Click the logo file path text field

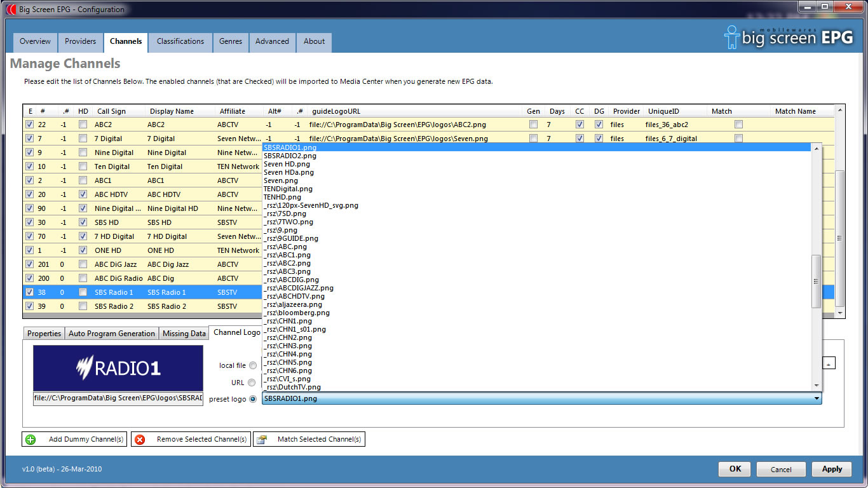(x=118, y=398)
